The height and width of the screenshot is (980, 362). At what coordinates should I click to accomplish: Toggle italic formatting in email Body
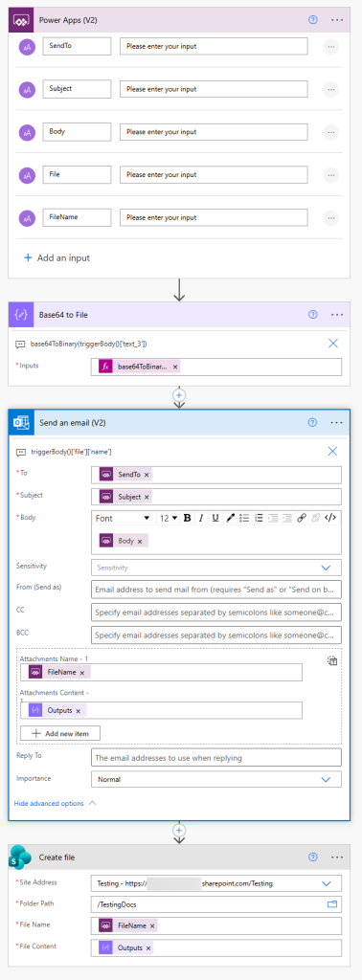pos(201,518)
